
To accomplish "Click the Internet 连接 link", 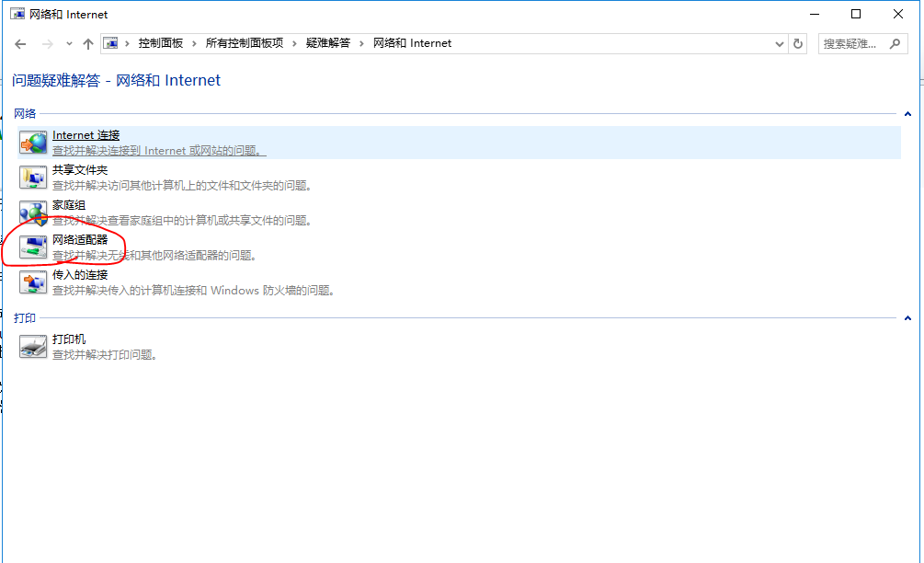I will [87, 135].
